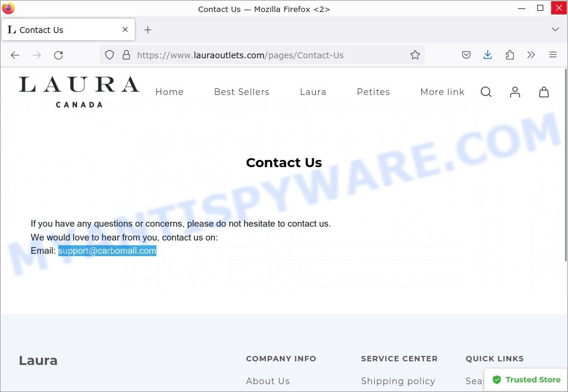List all tabs with the dropdown chevron

(555, 29)
